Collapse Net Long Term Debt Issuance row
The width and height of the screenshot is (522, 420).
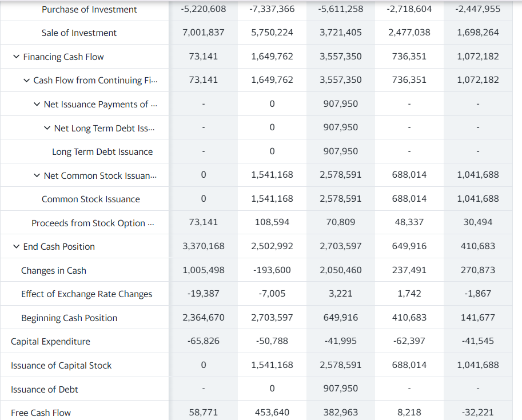(47, 127)
